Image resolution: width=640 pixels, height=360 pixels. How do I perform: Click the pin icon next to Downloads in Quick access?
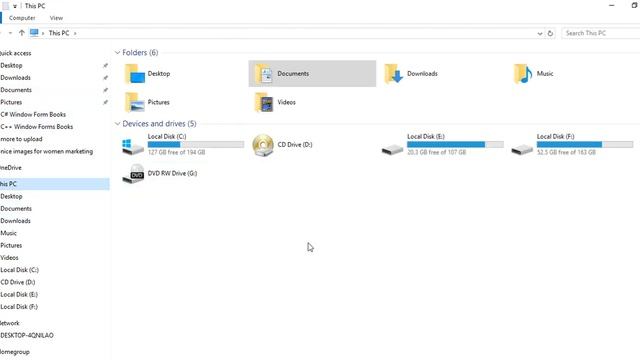105,78
